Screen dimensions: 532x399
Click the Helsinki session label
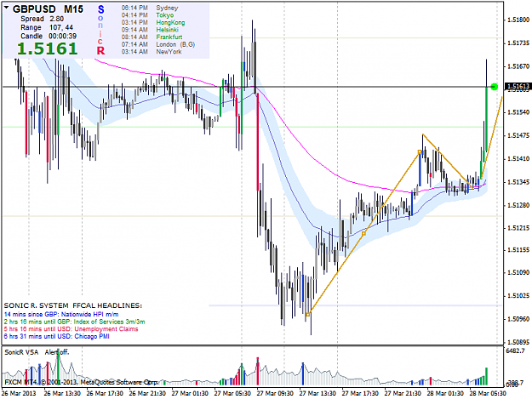pos(168,30)
